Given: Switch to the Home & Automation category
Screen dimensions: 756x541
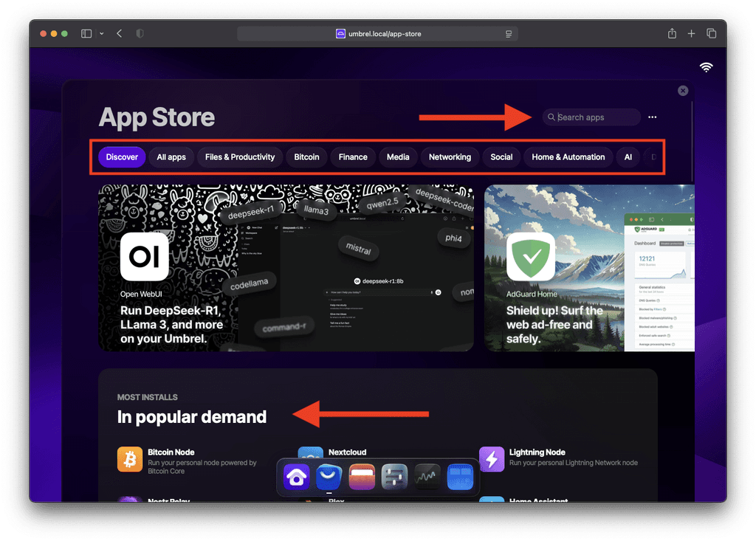Looking at the screenshot, I should pos(568,156).
